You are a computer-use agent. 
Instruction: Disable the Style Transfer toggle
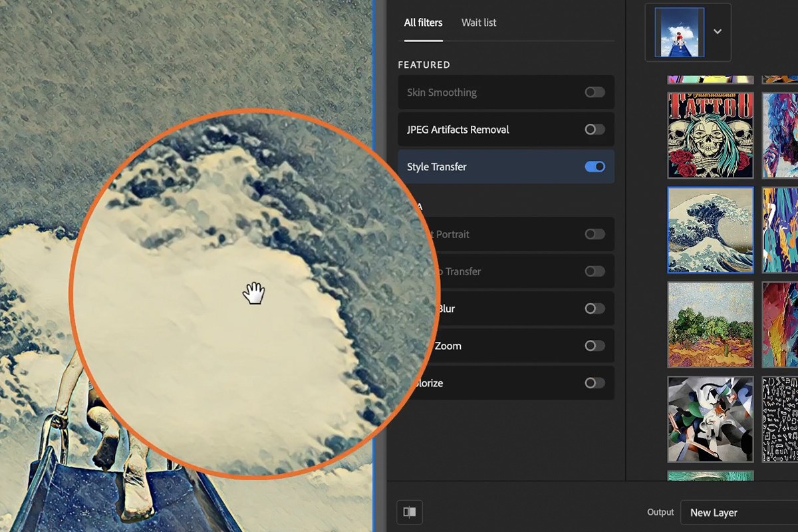pyautogui.click(x=595, y=167)
